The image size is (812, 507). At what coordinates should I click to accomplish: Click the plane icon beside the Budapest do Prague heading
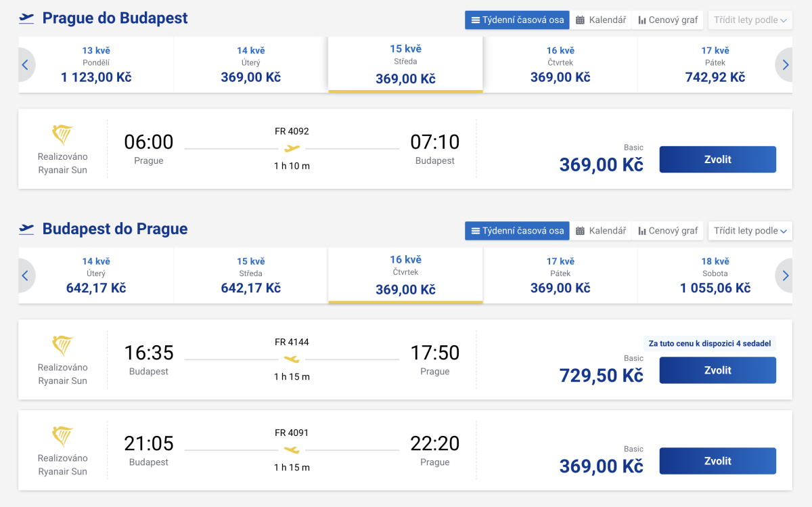tap(26, 229)
